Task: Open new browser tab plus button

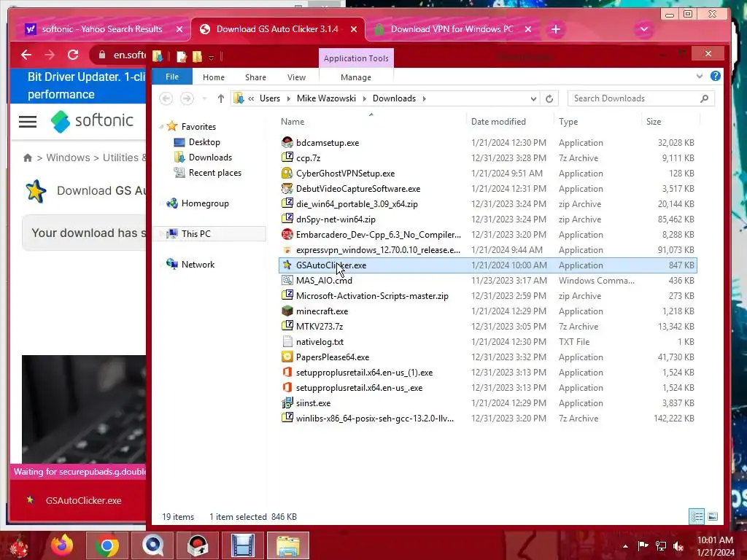Action: (555, 29)
